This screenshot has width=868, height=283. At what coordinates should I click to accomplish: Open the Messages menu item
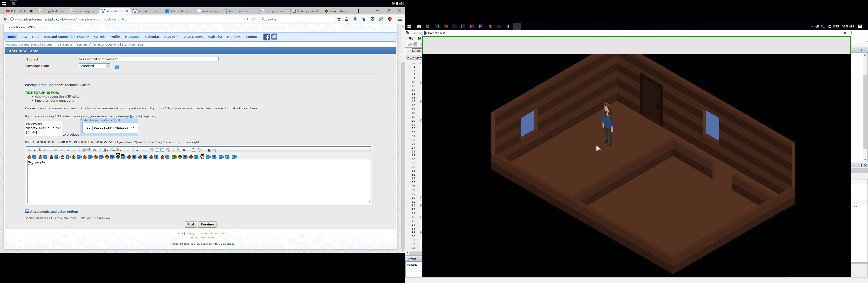click(132, 37)
